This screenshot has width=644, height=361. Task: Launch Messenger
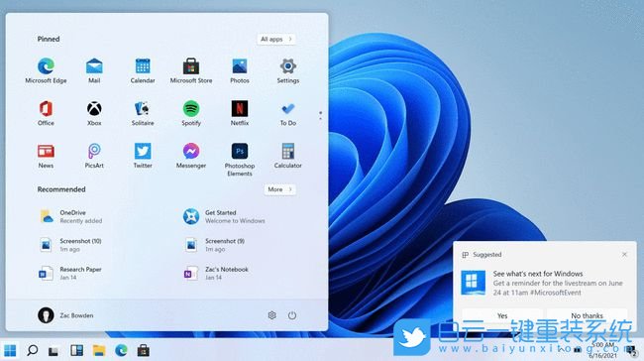pos(191,155)
